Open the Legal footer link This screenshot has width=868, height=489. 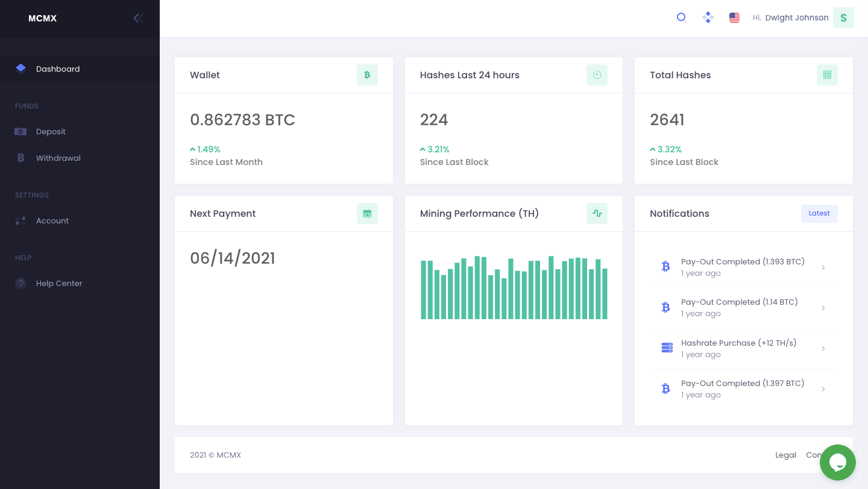tap(785, 455)
